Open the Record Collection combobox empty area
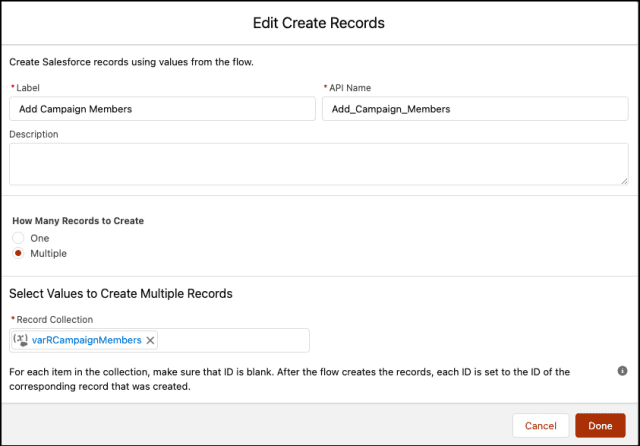Viewport: 640px width, 446px height. pos(233,340)
